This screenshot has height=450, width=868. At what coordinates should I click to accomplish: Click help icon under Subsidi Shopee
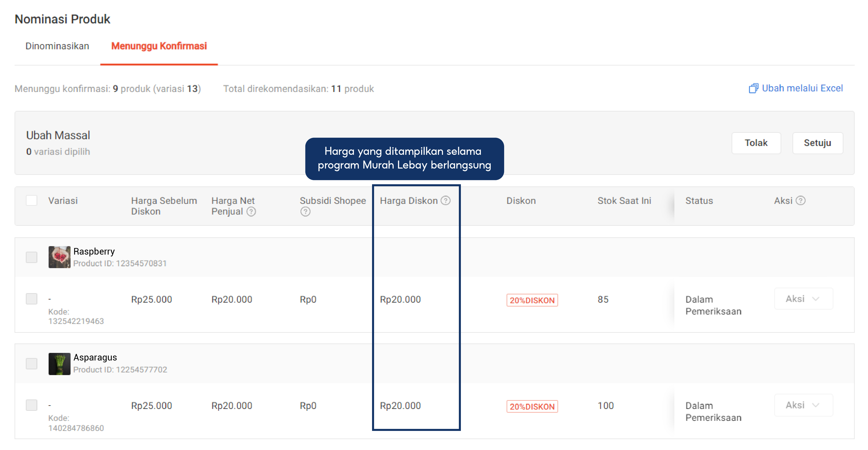pyautogui.click(x=305, y=211)
